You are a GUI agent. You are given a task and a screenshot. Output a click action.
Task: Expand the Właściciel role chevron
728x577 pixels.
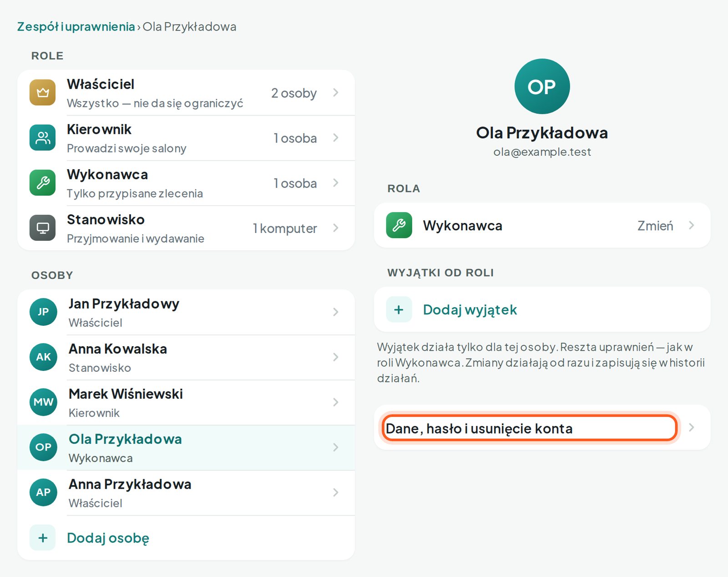pyautogui.click(x=336, y=92)
